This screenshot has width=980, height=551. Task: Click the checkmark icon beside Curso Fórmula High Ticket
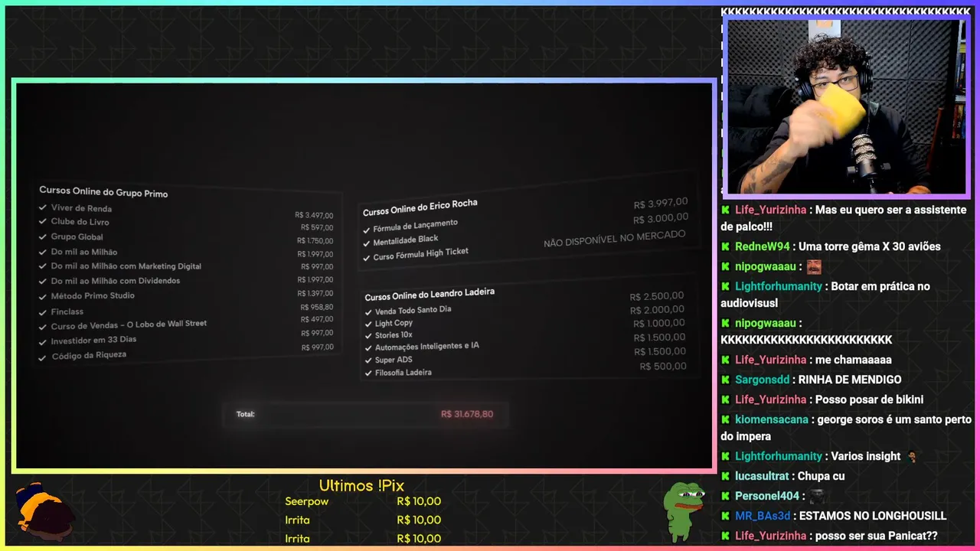point(367,258)
